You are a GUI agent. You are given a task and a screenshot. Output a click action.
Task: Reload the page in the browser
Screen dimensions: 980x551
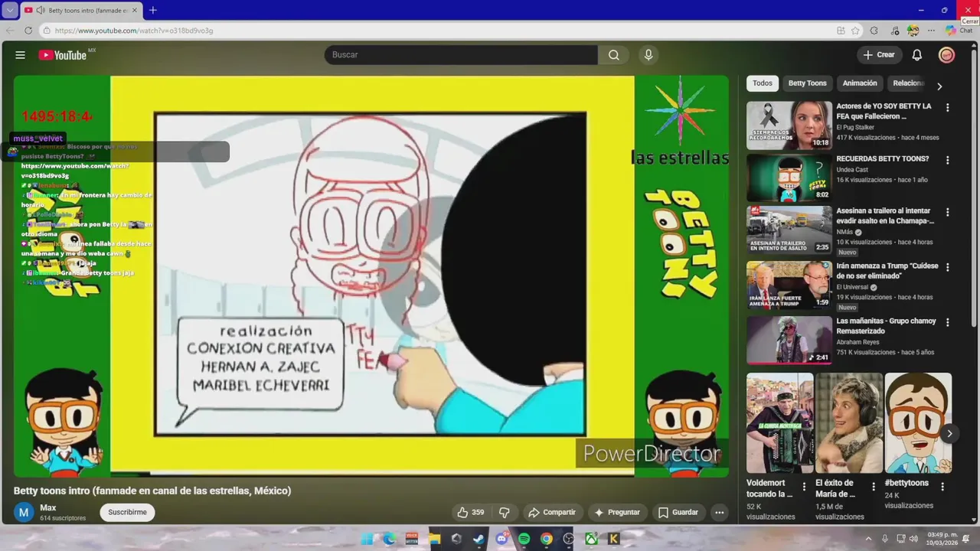click(x=28, y=31)
